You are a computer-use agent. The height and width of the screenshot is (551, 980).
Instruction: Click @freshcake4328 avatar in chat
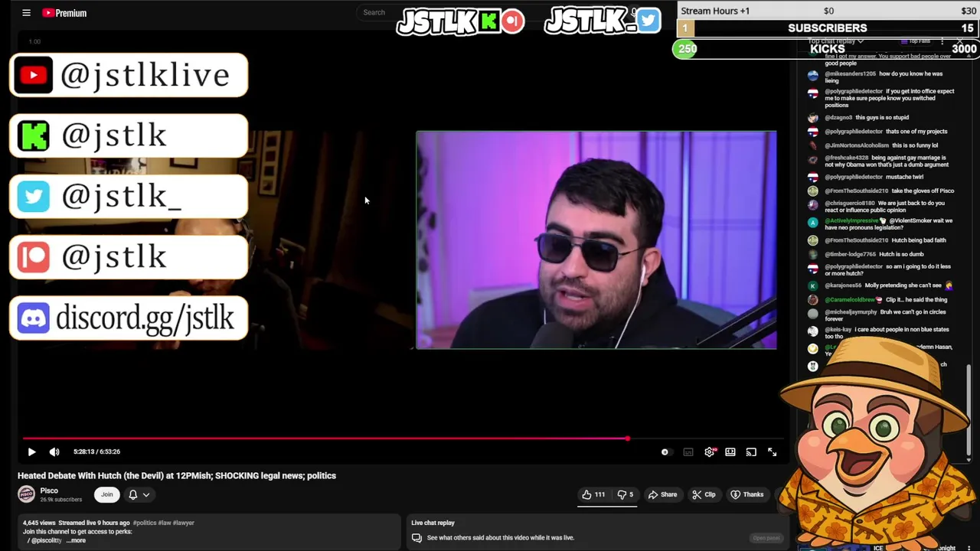(x=813, y=159)
